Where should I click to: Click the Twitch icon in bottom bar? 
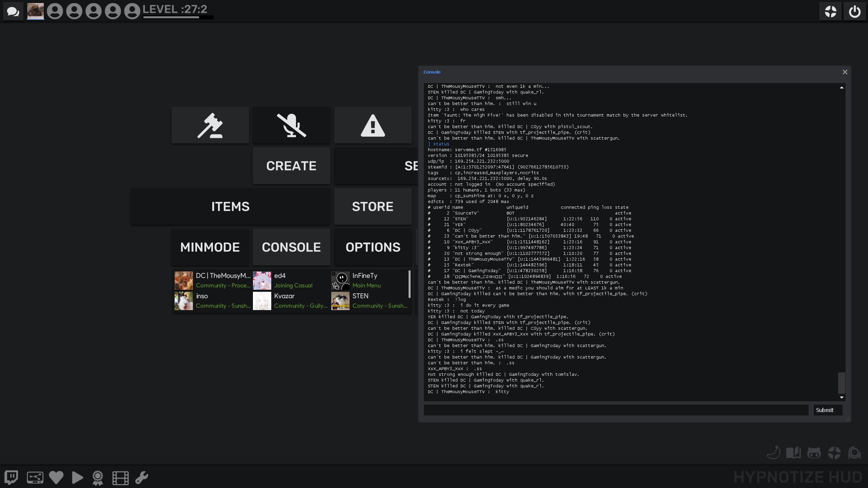(x=11, y=477)
